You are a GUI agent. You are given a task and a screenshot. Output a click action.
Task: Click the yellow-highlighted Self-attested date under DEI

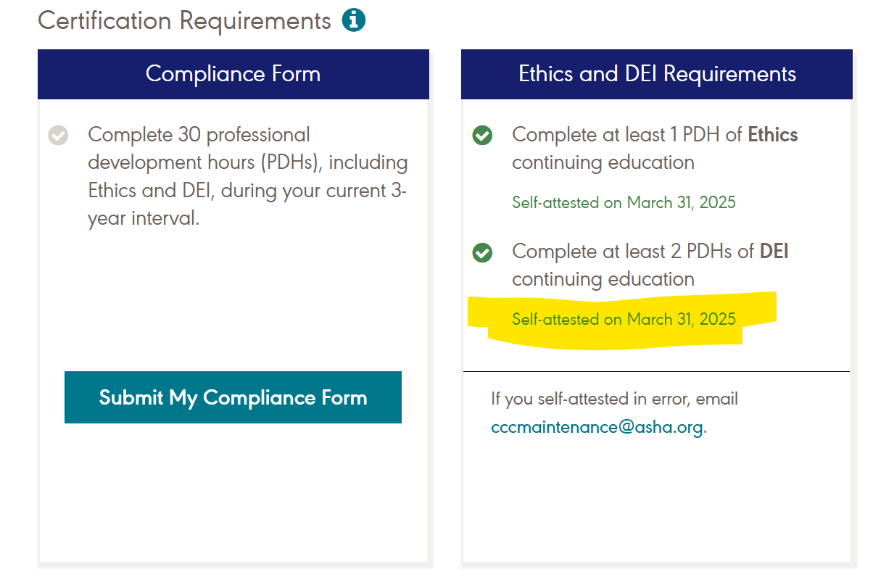[624, 319]
